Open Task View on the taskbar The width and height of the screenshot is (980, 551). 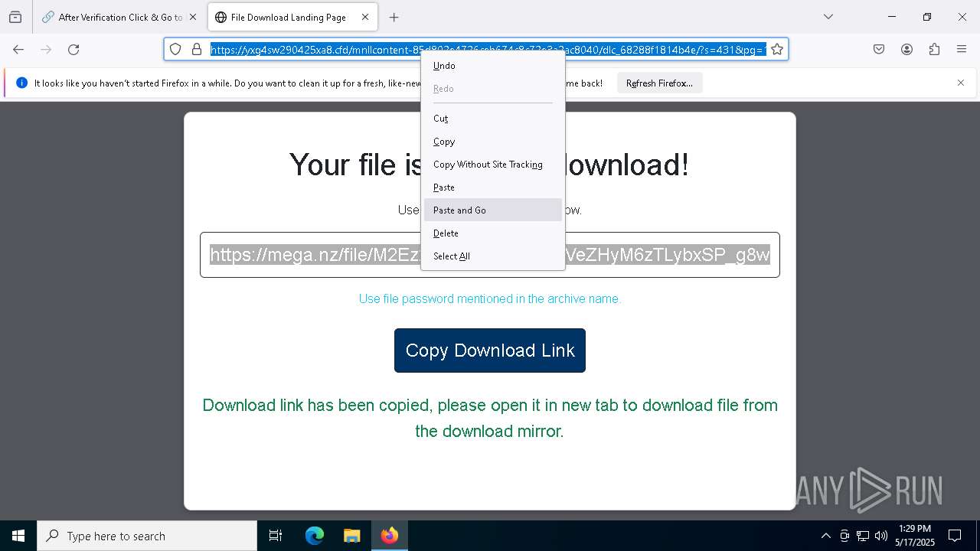click(276, 536)
